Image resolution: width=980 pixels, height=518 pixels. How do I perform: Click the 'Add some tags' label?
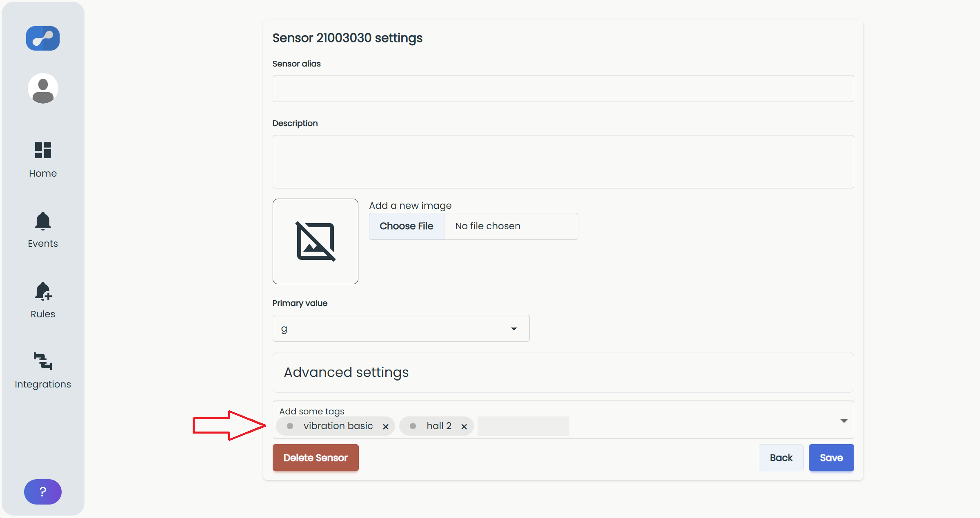pyautogui.click(x=312, y=411)
